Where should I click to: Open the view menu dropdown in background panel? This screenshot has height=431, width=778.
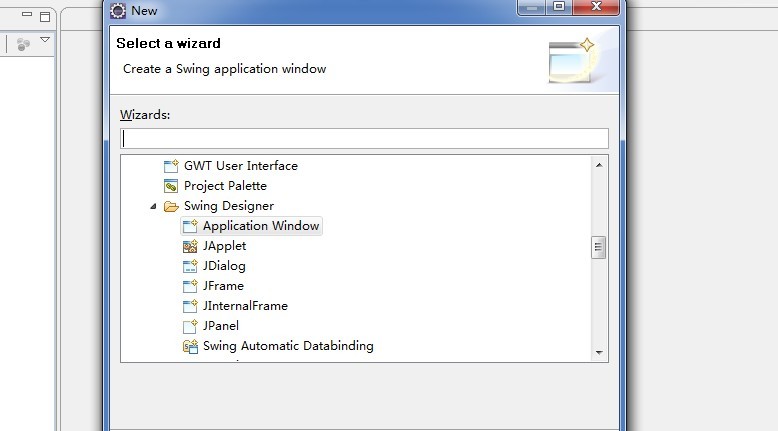click(x=45, y=40)
